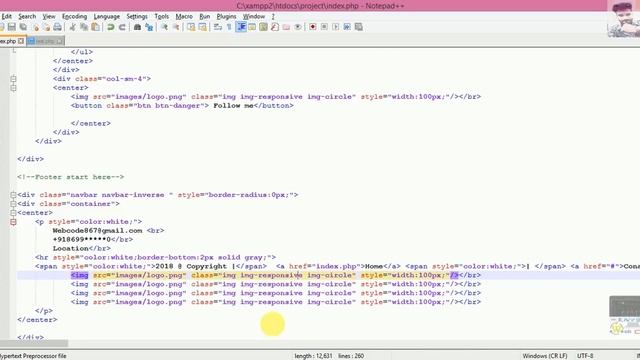Image resolution: width=640 pixels, height=360 pixels.
Task: Click the 'Location' text line in code
Action: (82, 249)
